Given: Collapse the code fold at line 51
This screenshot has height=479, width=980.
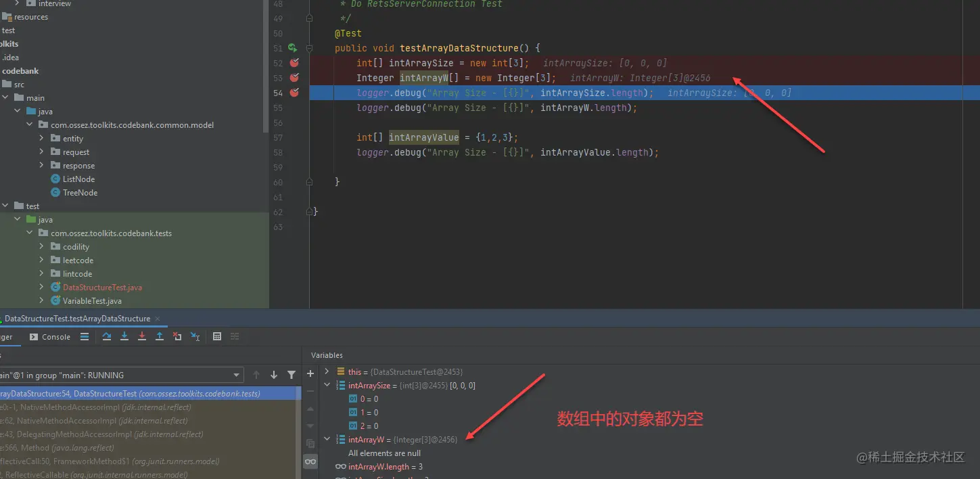Looking at the screenshot, I should (x=309, y=48).
